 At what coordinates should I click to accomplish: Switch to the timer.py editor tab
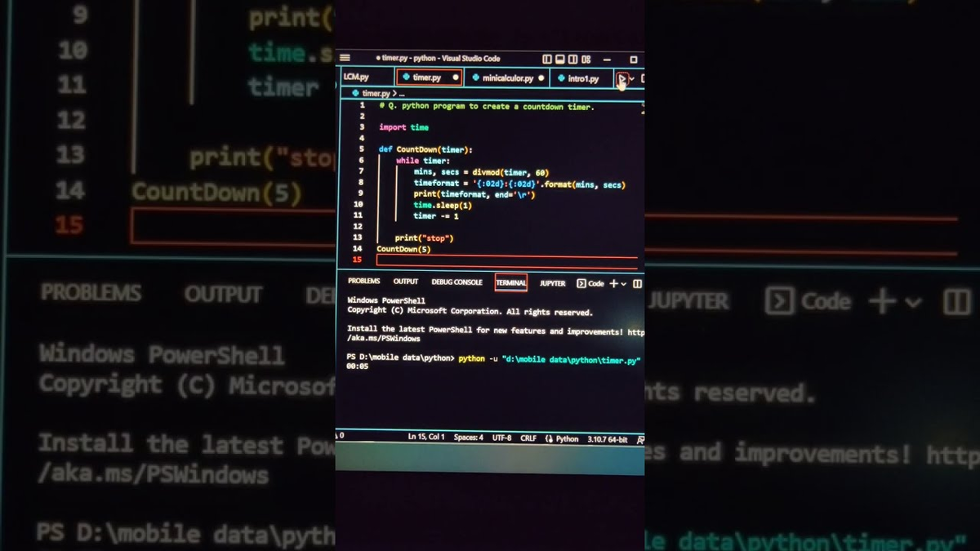tap(429, 78)
